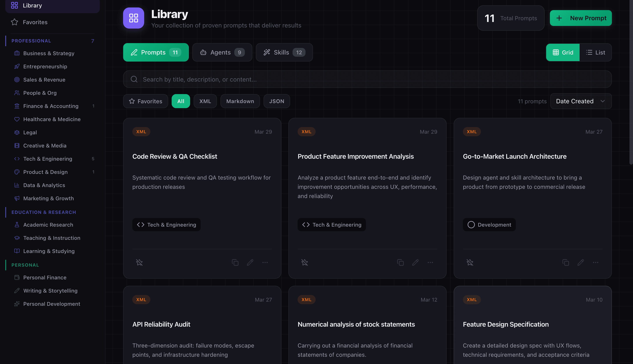Copy the Product Feature Improvement Analysis prompt
The image size is (633, 364).
tap(400, 262)
